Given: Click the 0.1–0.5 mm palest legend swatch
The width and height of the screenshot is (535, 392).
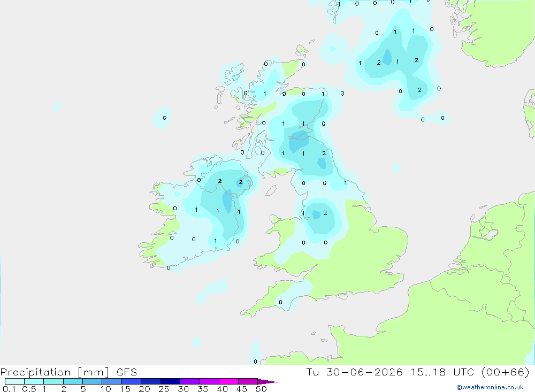Looking at the screenshot, I should (14, 381).
